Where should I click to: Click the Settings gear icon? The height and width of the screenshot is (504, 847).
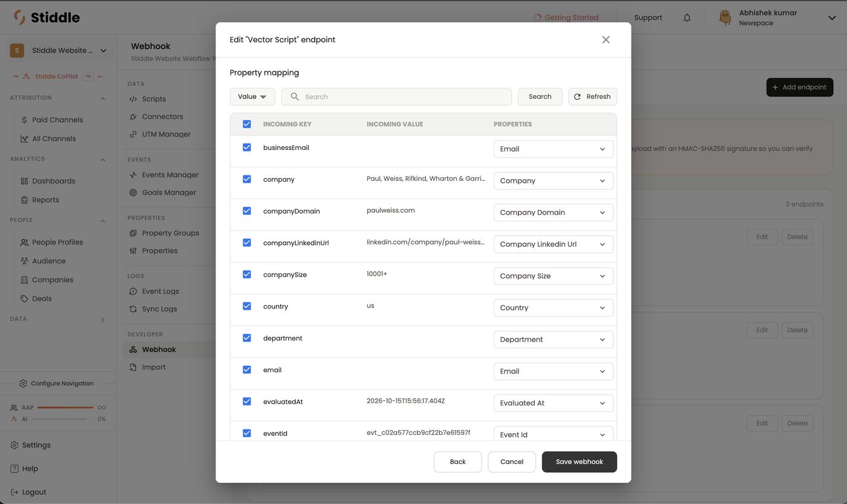pos(15,445)
